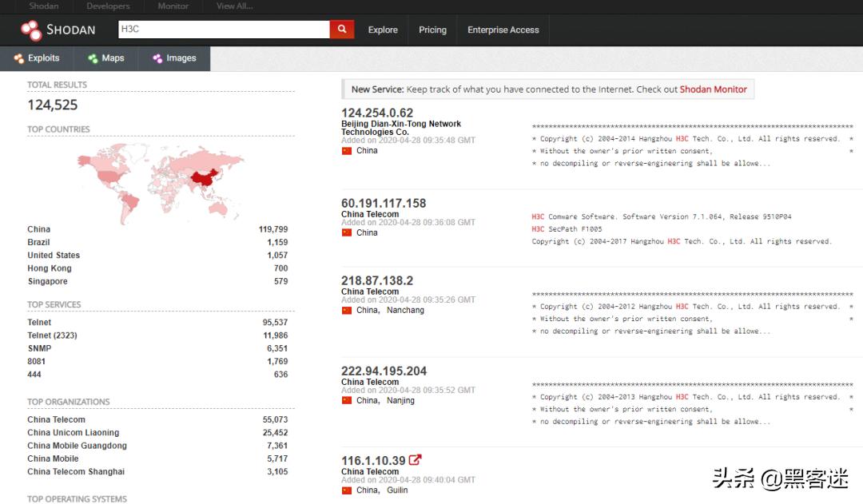
Task: Click the Shodan logo icon
Action: point(31,30)
